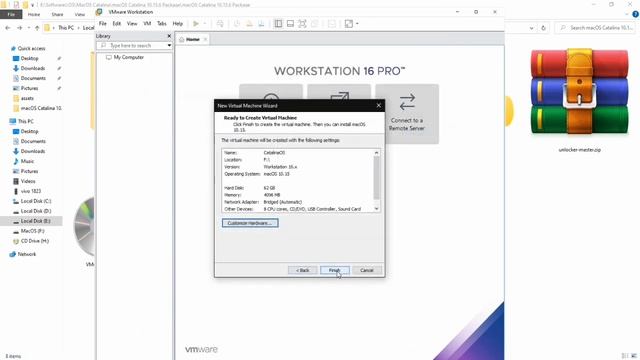Open MacOS (F:) drive in navigation pane
640x360 pixels.
32,231
